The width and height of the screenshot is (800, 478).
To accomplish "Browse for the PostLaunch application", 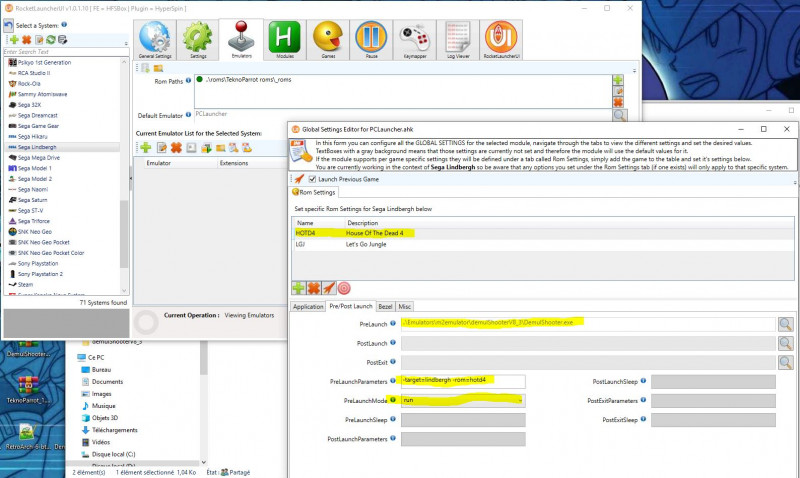I will (786, 343).
